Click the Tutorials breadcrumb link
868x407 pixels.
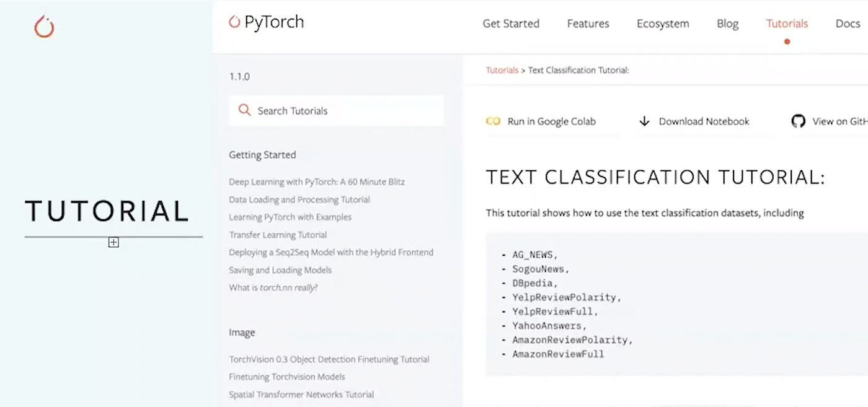[502, 70]
